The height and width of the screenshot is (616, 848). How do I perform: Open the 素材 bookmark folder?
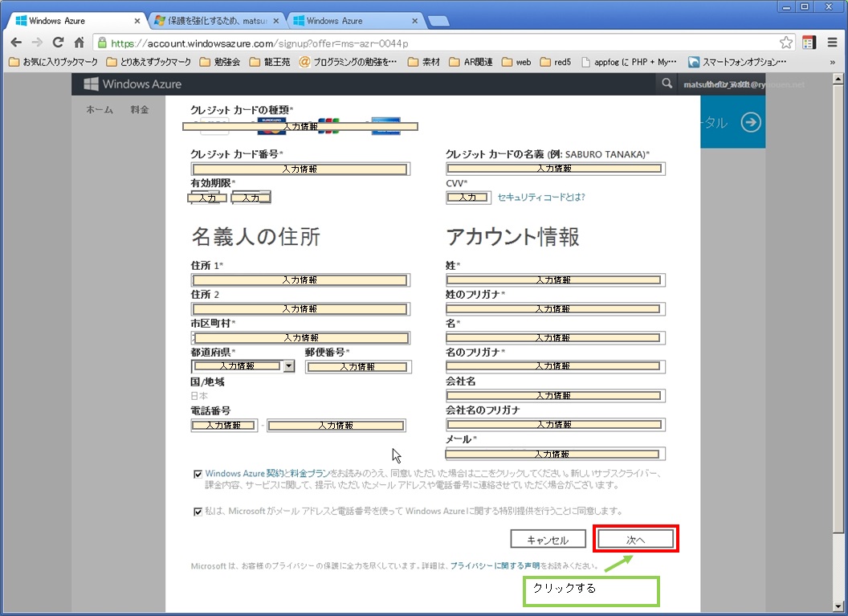pyautogui.click(x=424, y=62)
